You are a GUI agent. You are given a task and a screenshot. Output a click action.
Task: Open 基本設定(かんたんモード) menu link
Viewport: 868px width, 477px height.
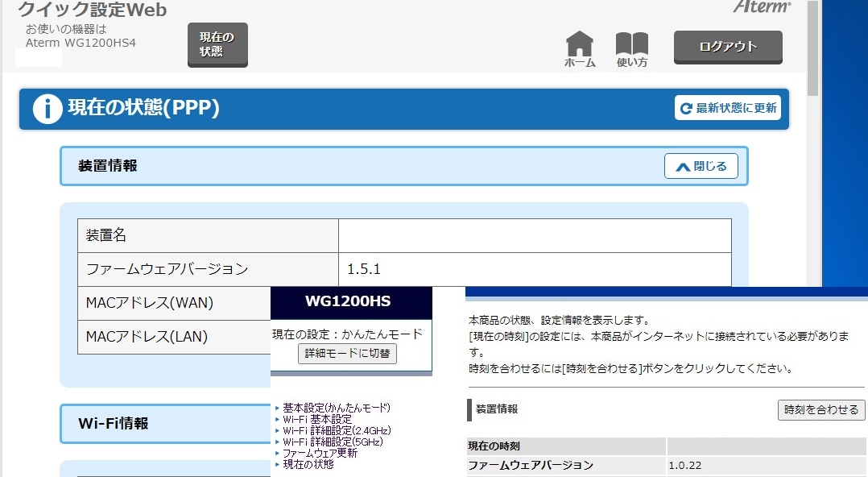tap(337, 408)
